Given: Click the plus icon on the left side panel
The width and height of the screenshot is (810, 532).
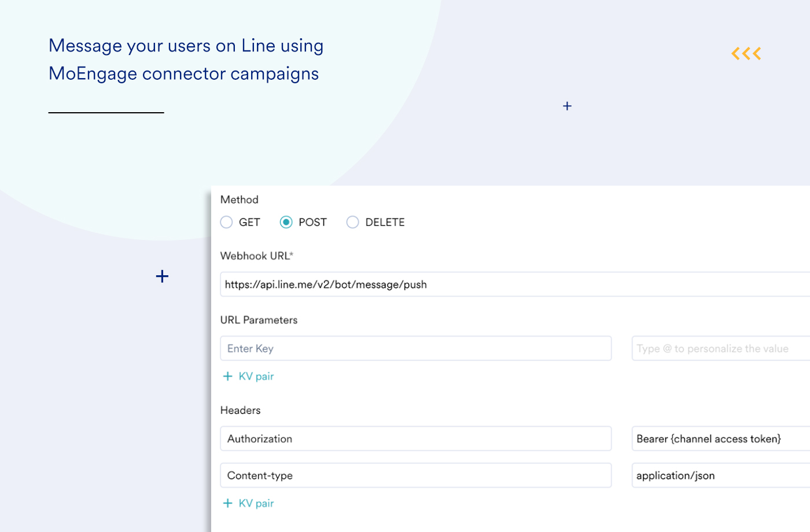Looking at the screenshot, I should tap(162, 276).
